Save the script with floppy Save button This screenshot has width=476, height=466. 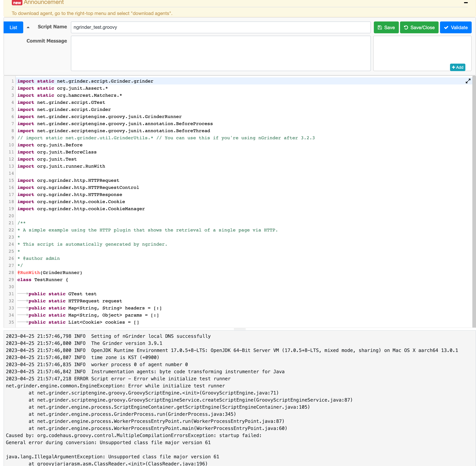pyautogui.click(x=386, y=27)
